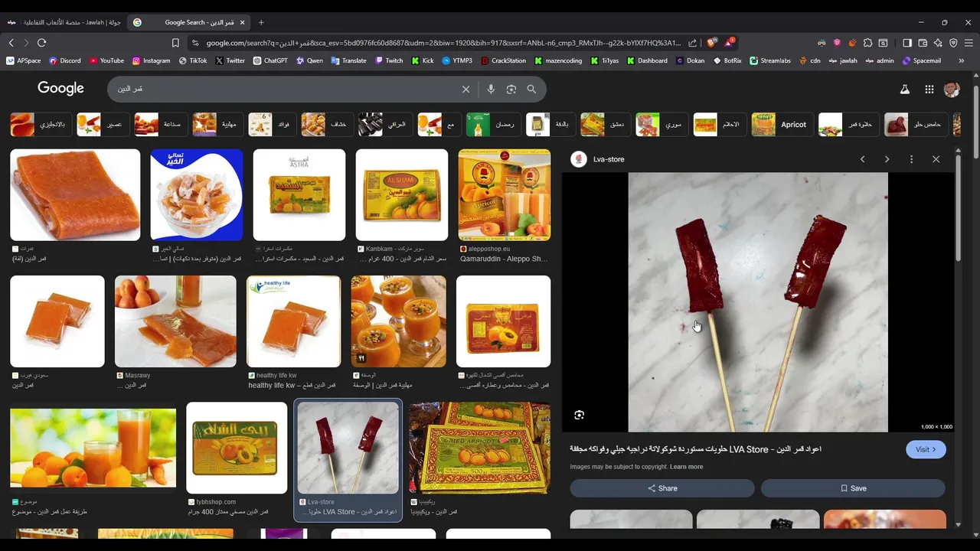
Task: Open the browser main hamburger menu
Action: click(x=969, y=43)
